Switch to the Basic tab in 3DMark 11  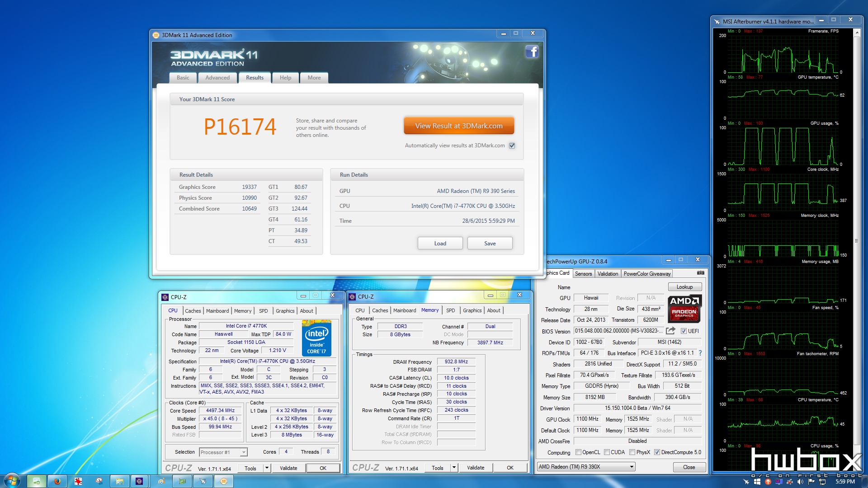[x=183, y=78]
